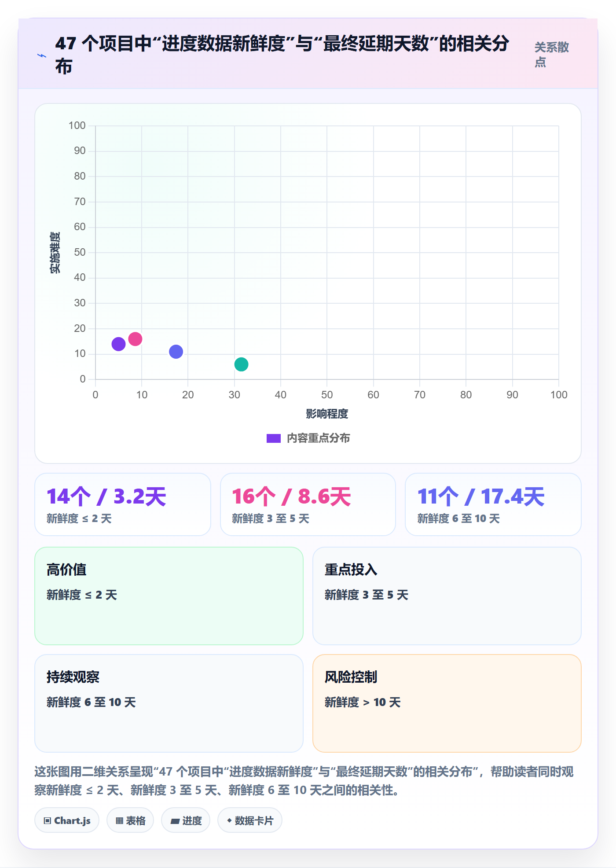616x868 pixels.
Task: Click the Chart.js tag chip
Action: pos(67,820)
